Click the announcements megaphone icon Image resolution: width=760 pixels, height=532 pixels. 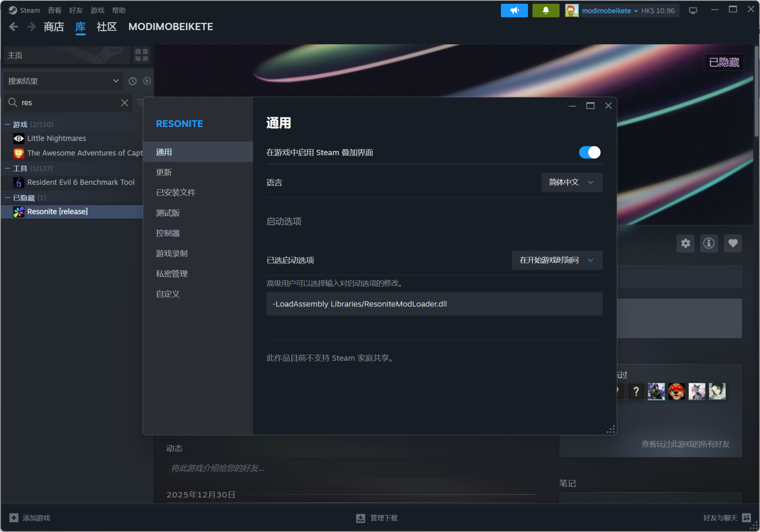[514, 10]
